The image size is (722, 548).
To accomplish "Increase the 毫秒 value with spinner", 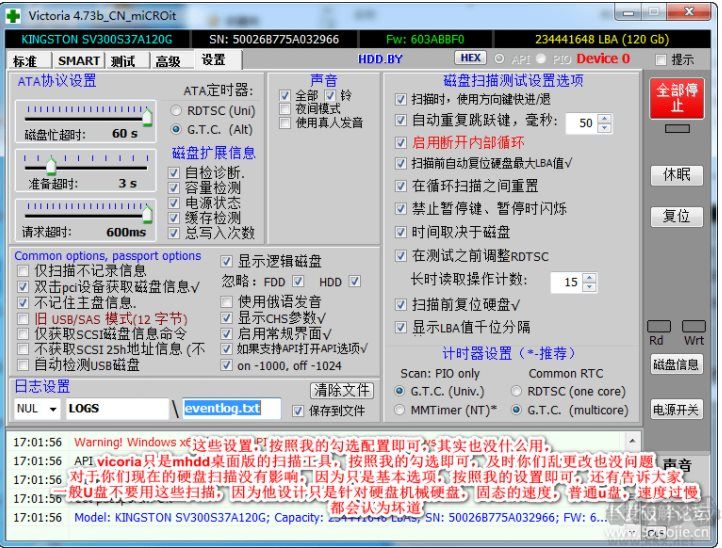I will point(605,119).
